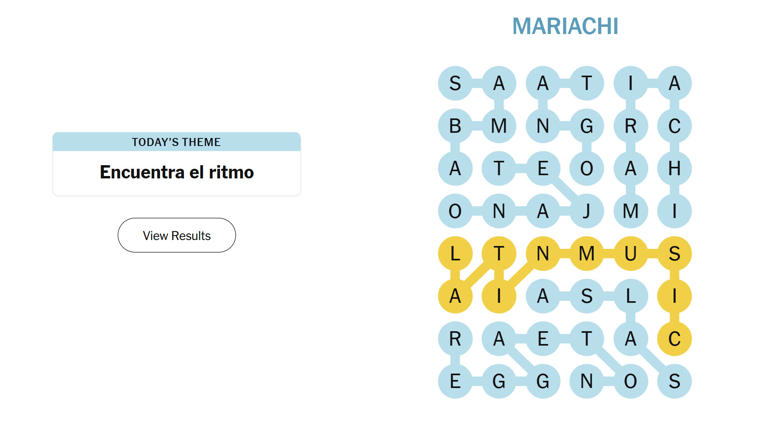Click the yellow letter U tile

pos(630,254)
